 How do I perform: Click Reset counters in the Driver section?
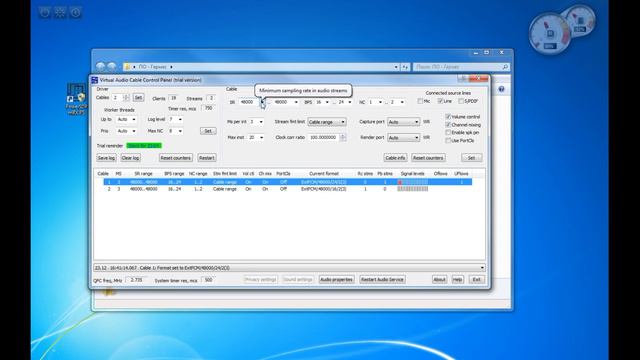(176, 158)
